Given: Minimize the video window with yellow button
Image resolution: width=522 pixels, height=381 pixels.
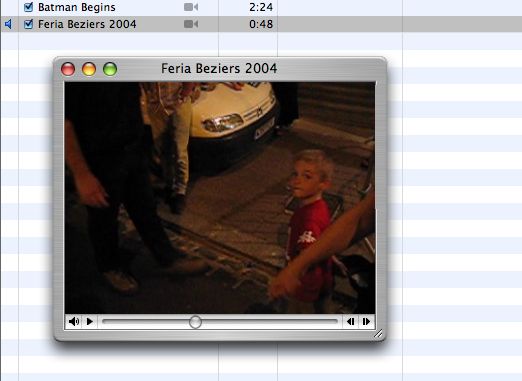Looking at the screenshot, I should point(89,69).
